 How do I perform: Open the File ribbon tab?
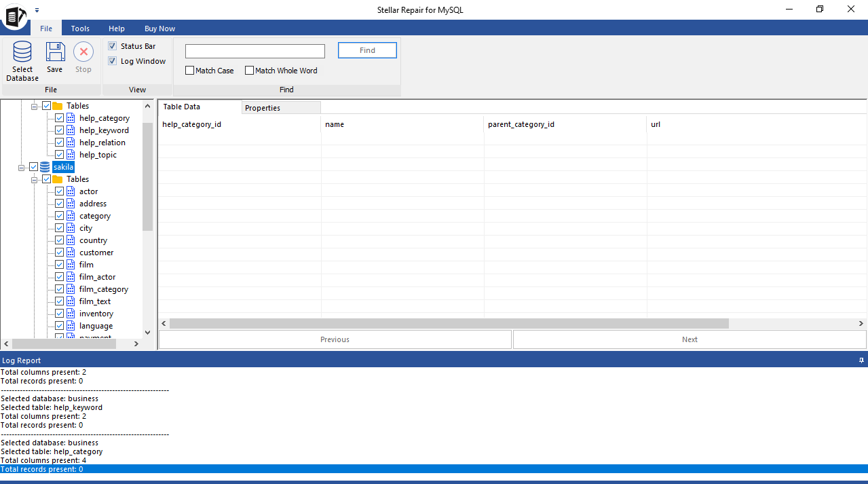point(46,29)
